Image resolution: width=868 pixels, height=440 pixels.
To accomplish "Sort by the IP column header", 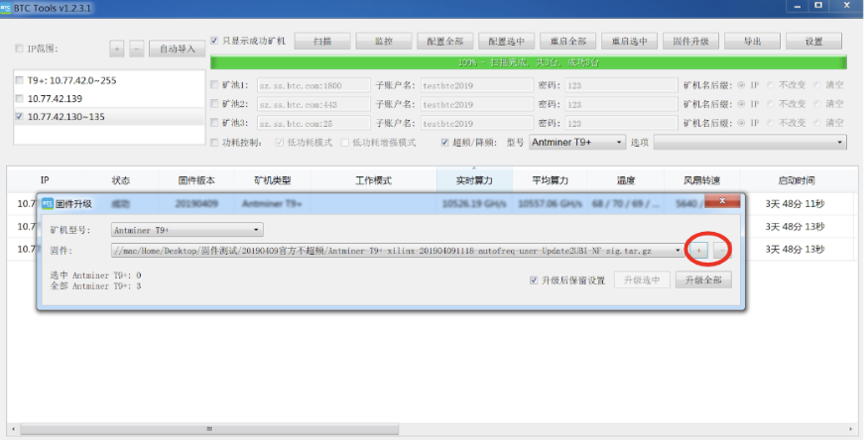I will pos(45,180).
